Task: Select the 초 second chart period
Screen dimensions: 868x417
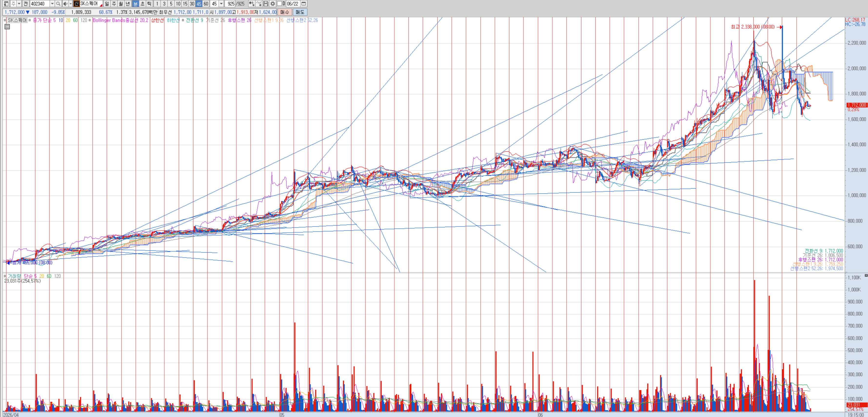Action: (142, 4)
